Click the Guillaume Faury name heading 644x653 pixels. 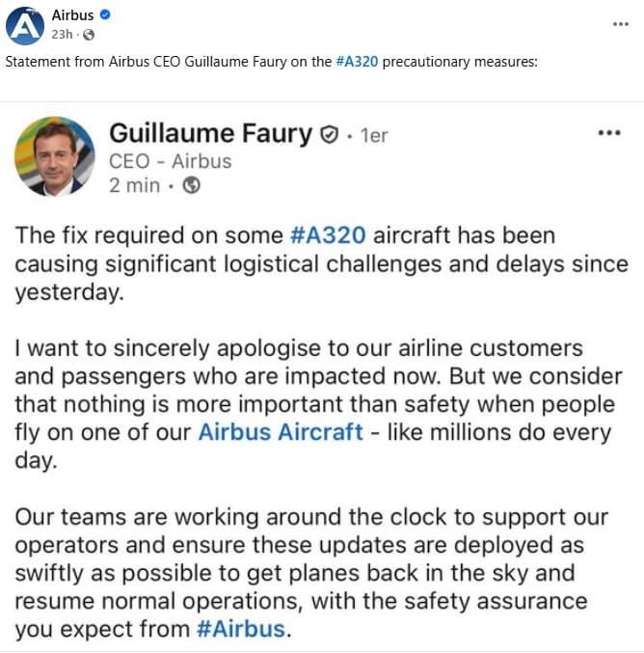click(211, 134)
